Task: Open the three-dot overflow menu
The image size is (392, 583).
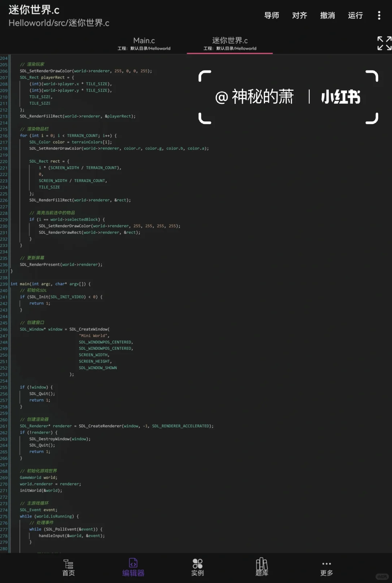Action: click(x=379, y=15)
